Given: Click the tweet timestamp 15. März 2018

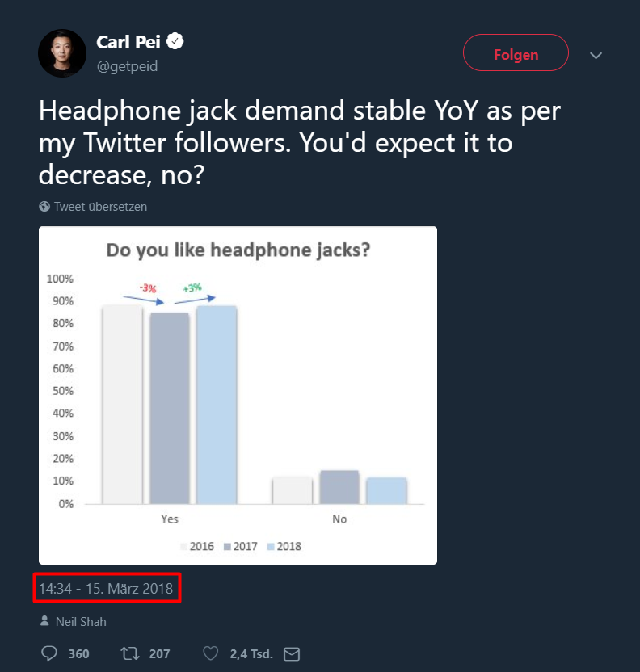Looking at the screenshot, I should click(106, 588).
